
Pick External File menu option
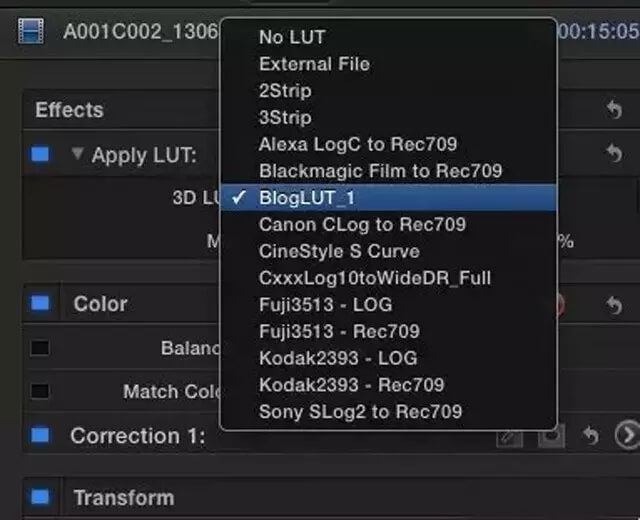pos(314,64)
